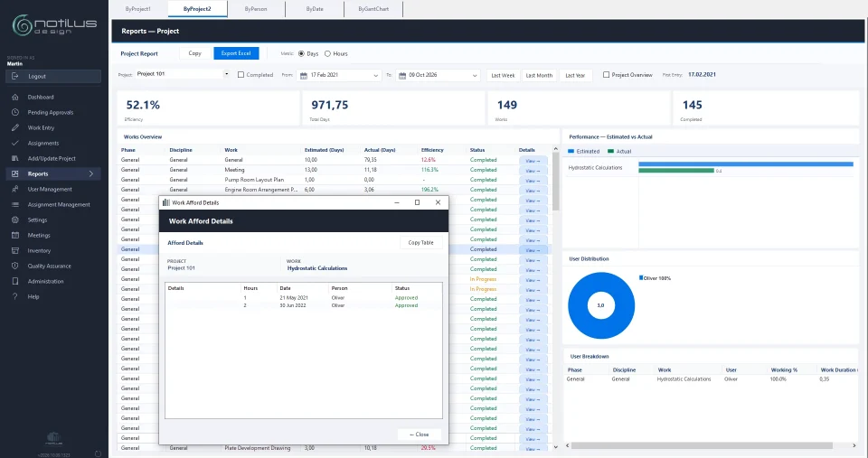Switch to ByPerson tab
Screen dimensions: 868x458
(256, 9)
